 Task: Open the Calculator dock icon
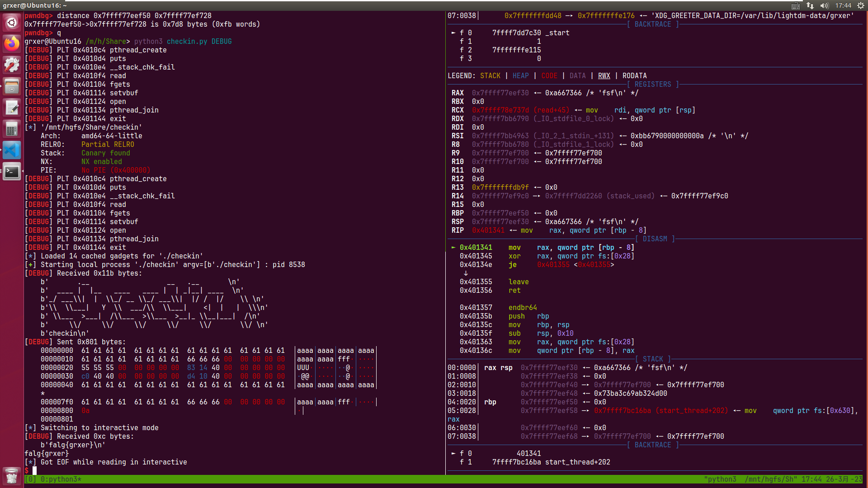click(x=12, y=129)
